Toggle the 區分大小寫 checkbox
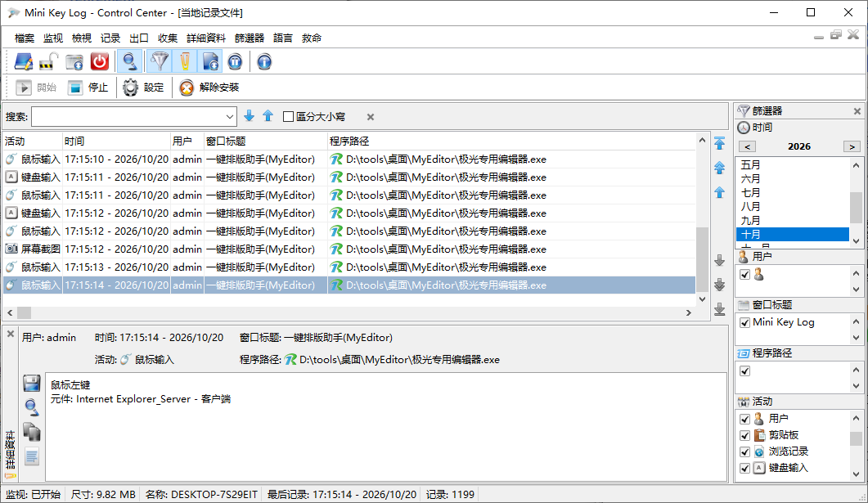This screenshot has height=503, width=868. coord(288,117)
